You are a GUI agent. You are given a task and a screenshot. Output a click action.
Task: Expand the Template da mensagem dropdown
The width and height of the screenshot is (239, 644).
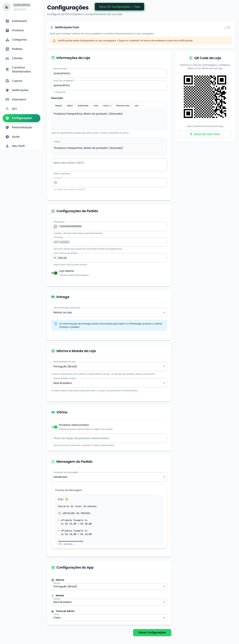click(164, 477)
